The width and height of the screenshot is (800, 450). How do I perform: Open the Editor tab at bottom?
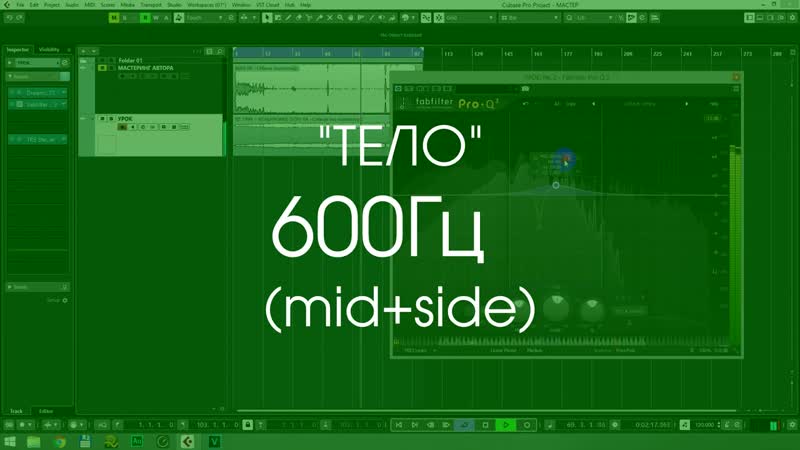tap(46, 411)
